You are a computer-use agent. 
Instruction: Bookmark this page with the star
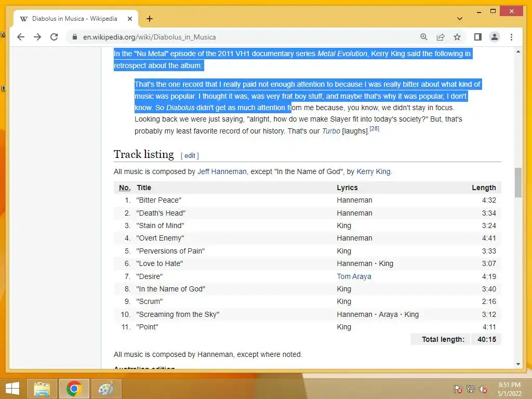[457, 37]
